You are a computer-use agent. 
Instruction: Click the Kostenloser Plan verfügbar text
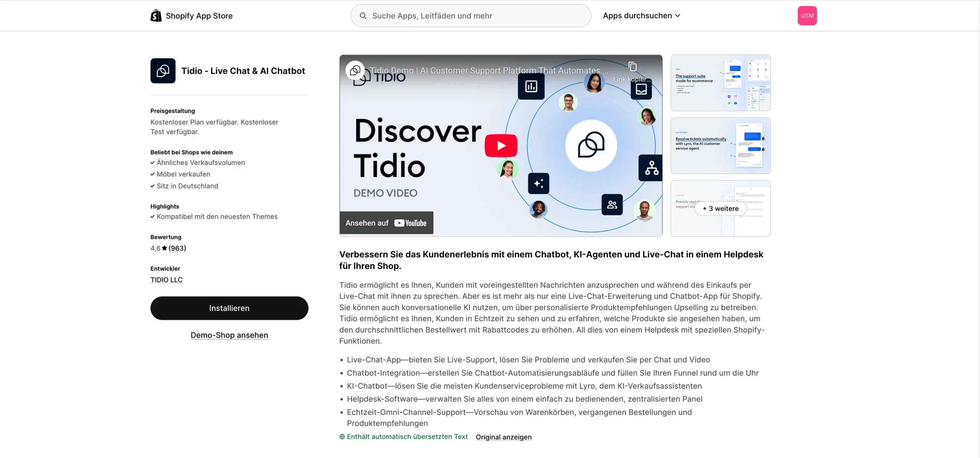214,127
